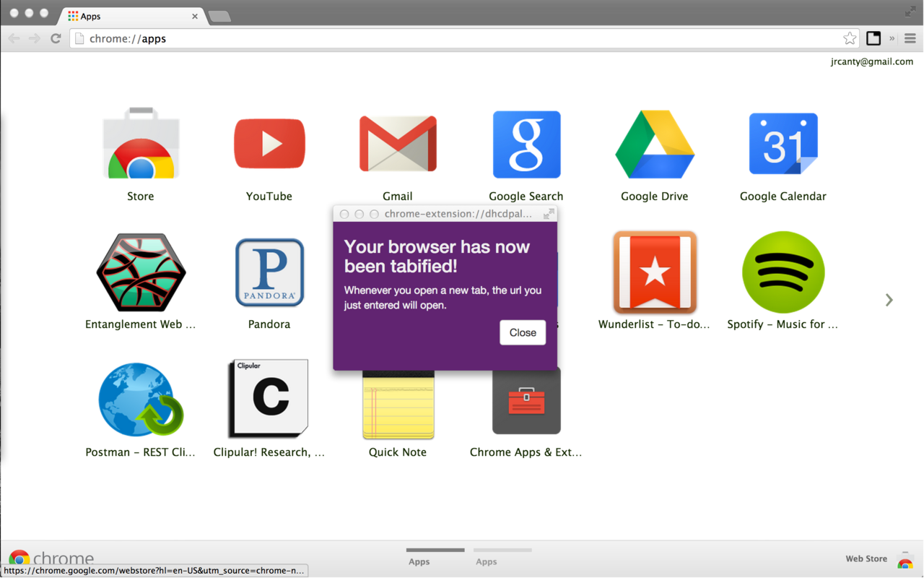Open Google Calendar app icon
The height and width of the screenshot is (578, 924).
[x=783, y=144]
